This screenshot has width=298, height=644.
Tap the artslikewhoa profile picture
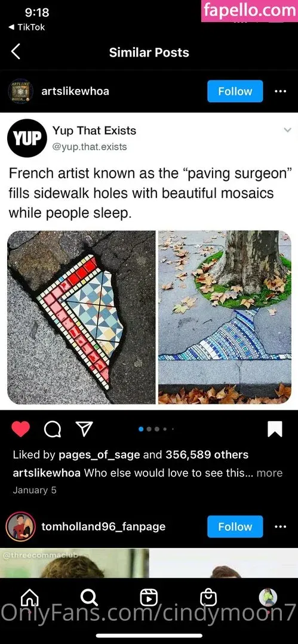click(x=20, y=91)
